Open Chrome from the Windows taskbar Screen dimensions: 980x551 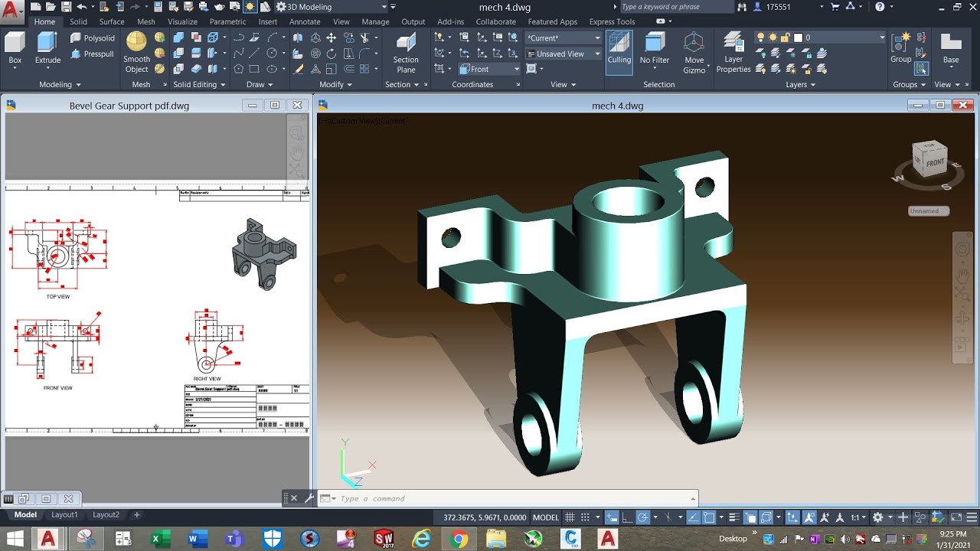[459, 540]
